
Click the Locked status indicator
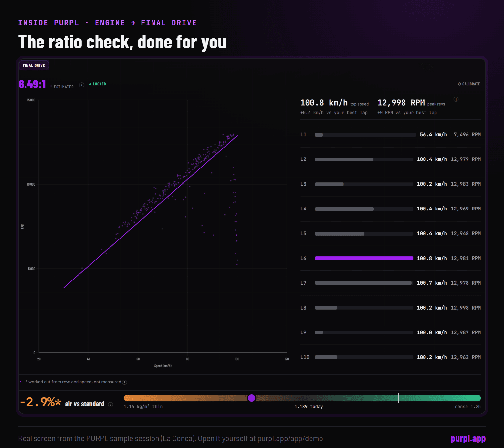98,84
